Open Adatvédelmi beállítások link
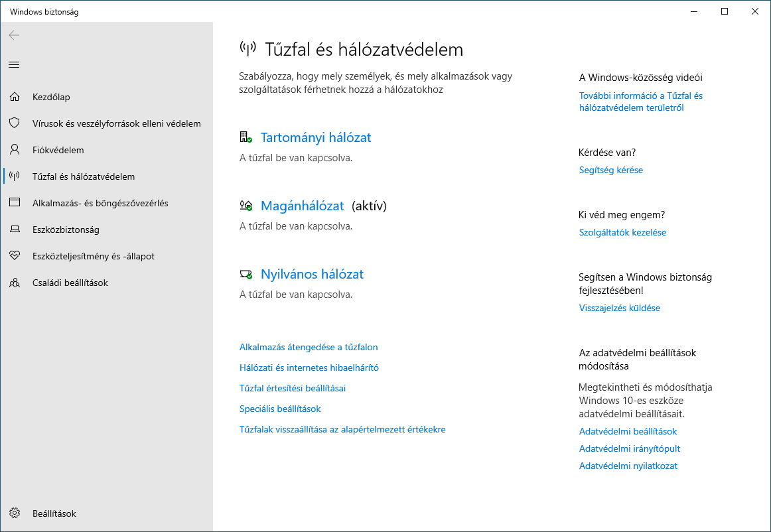This screenshot has height=532, width=771. pyautogui.click(x=628, y=432)
